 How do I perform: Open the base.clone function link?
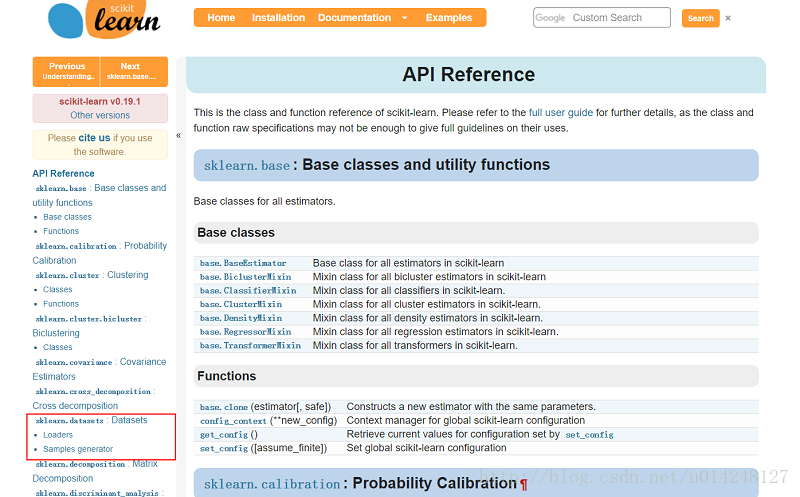(223, 407)
